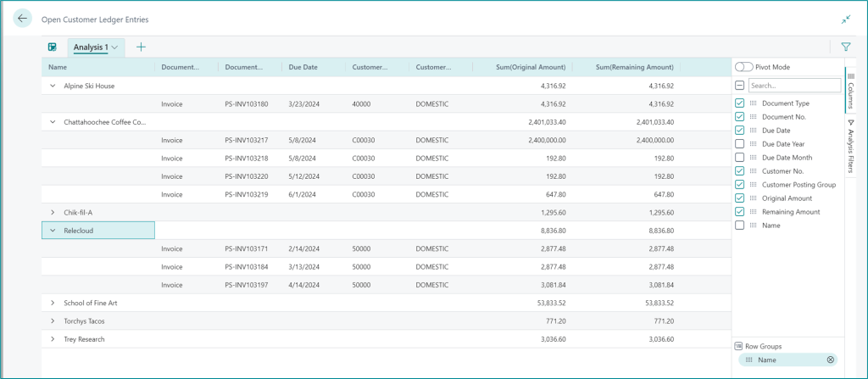Check the Name column checkbox
Viewport: 868px width, 379px height.
tap(740, 226)
